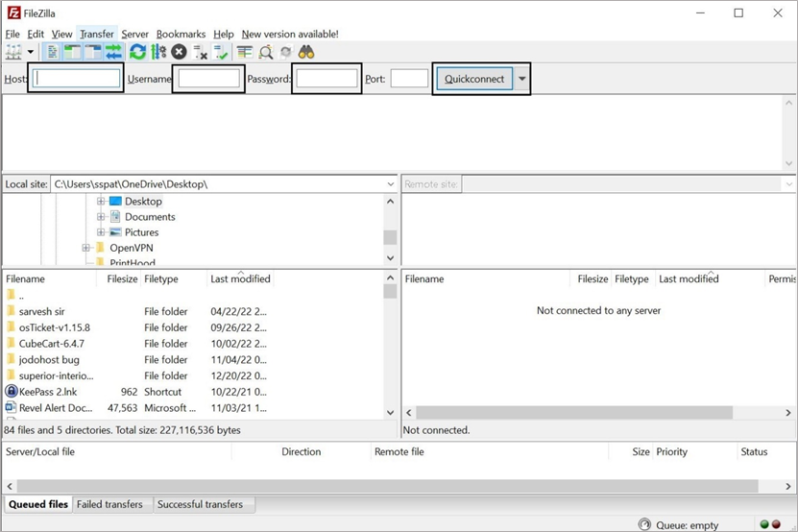
Task: Open the View menu
Action: click(x=61, y=35)
